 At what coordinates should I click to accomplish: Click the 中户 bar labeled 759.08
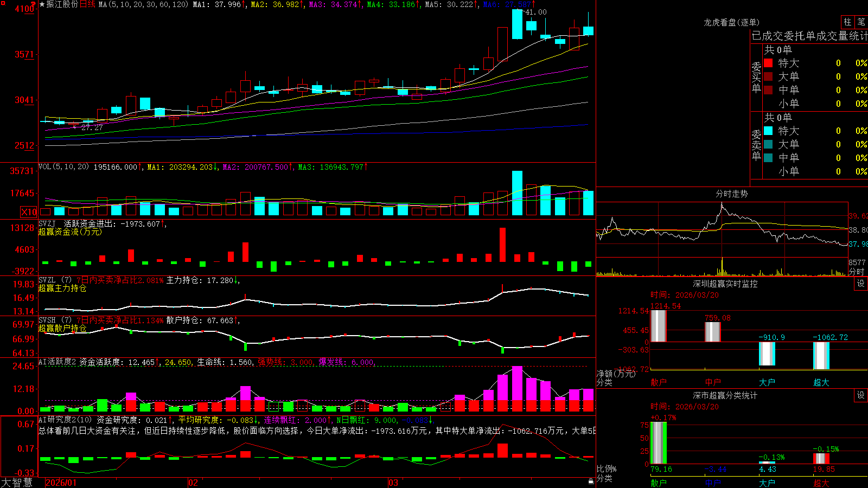(x=713, y=332)
